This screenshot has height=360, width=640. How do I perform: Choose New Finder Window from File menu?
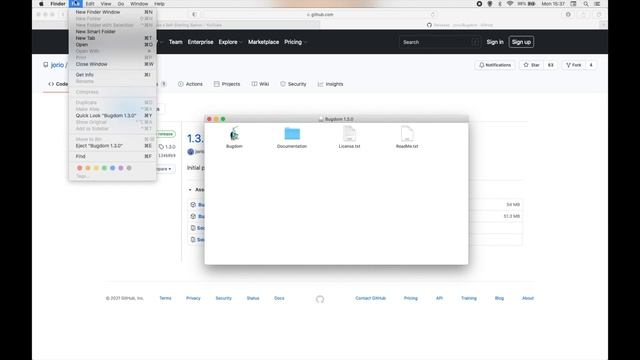113,12
